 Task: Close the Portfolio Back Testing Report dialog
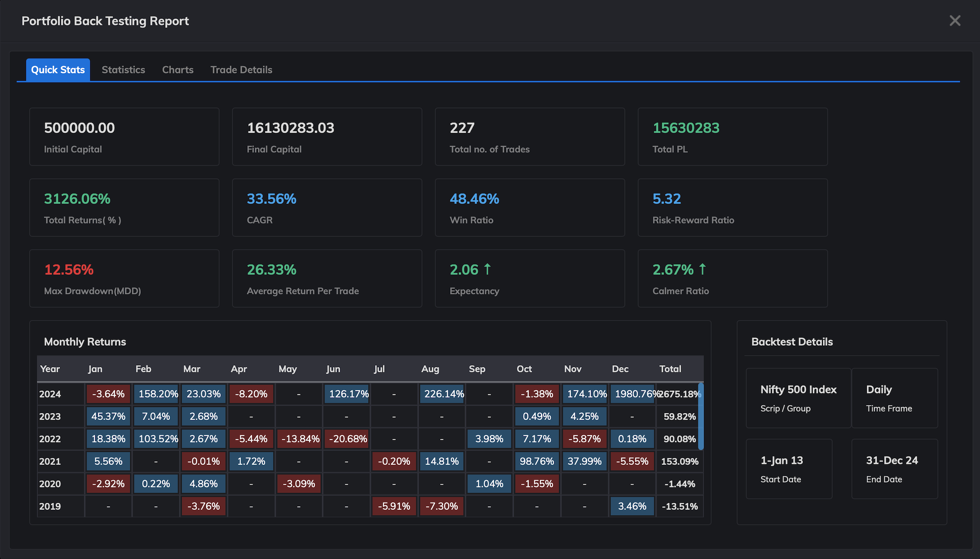coord(955,21)
